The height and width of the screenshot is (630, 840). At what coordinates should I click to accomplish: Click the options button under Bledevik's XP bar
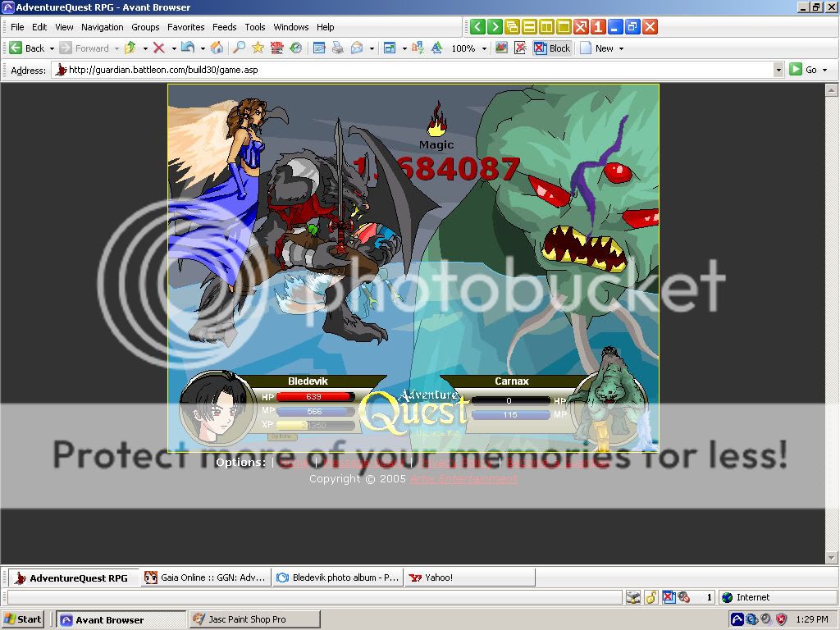pos(281,436)
